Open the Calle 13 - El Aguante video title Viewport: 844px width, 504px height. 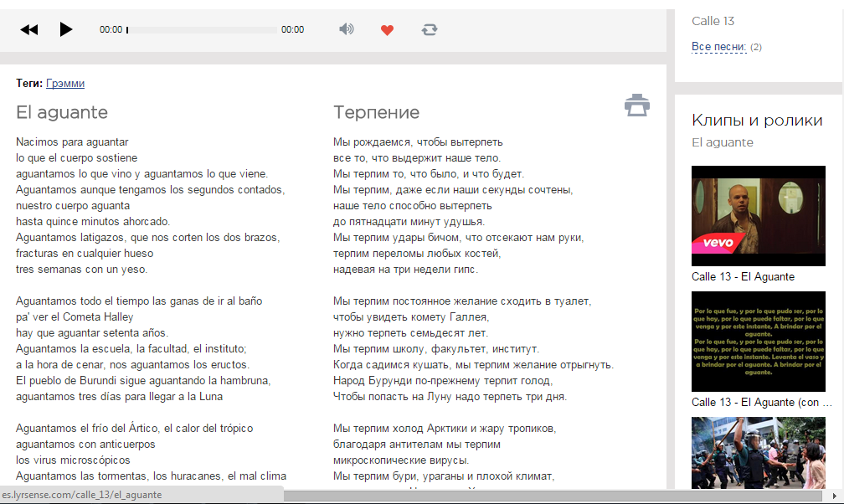(x=743, y=277)
